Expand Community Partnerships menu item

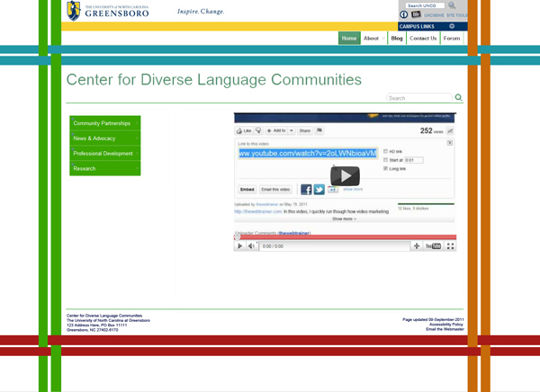[105, 123]
